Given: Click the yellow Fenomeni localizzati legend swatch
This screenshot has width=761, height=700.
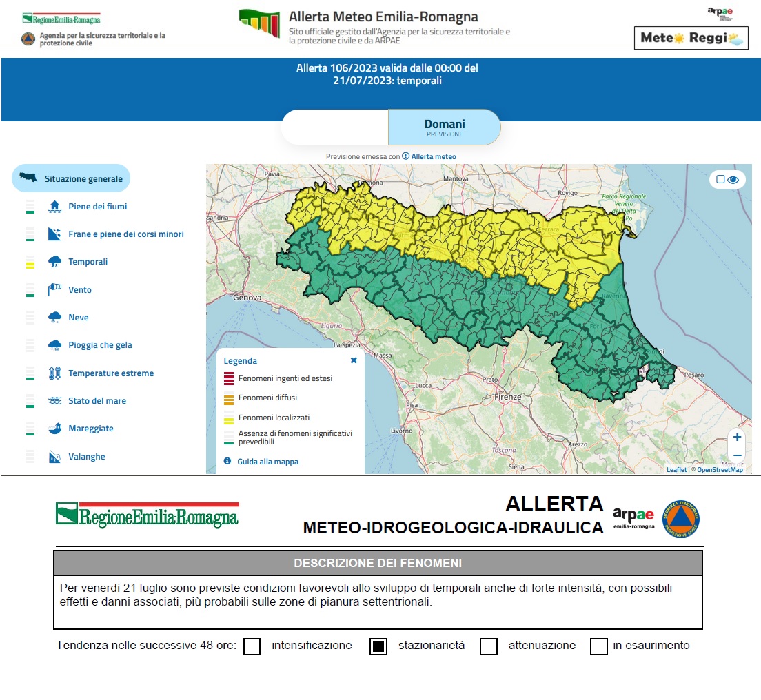Looking at the screenshot, I should (228, 418).
